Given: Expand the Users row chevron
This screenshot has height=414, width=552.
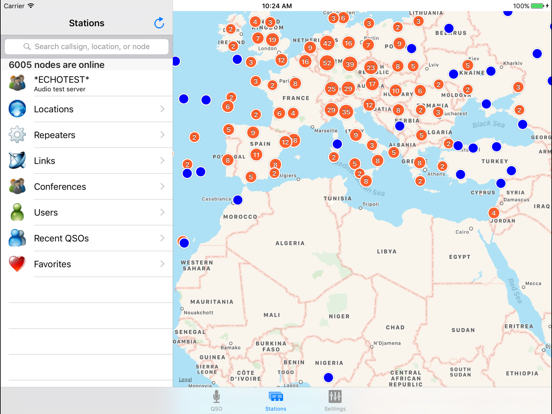Looking at the screenshot, I should tap(162, 212).
